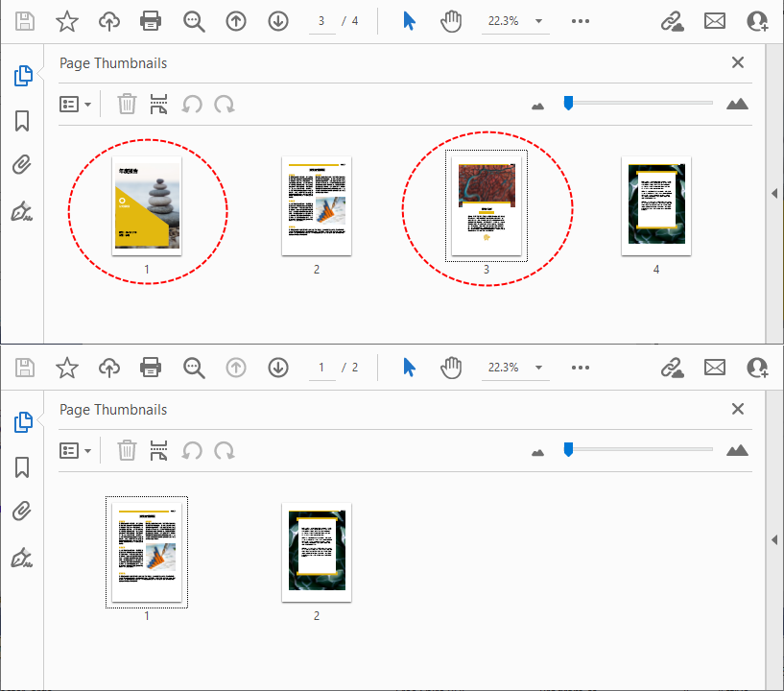This screenshot has width=784, height=691.
Task: Go to previous page in upper window
Action: point(236,21)
